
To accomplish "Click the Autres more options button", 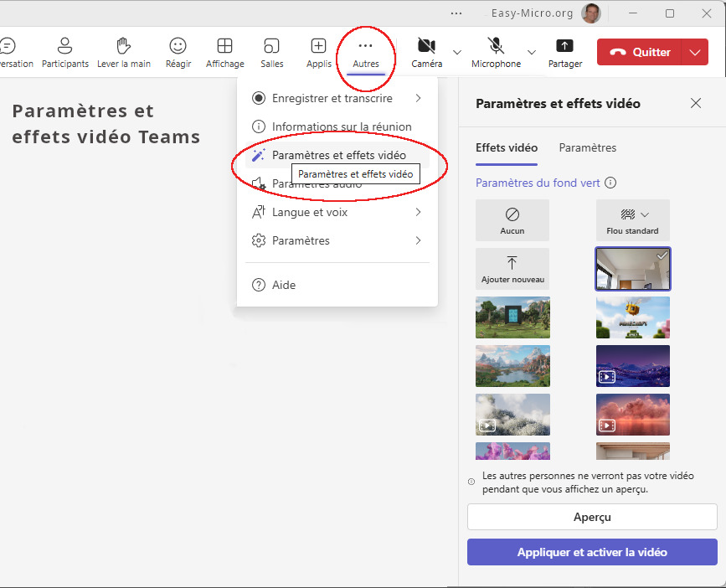I will tap(366, 52).
